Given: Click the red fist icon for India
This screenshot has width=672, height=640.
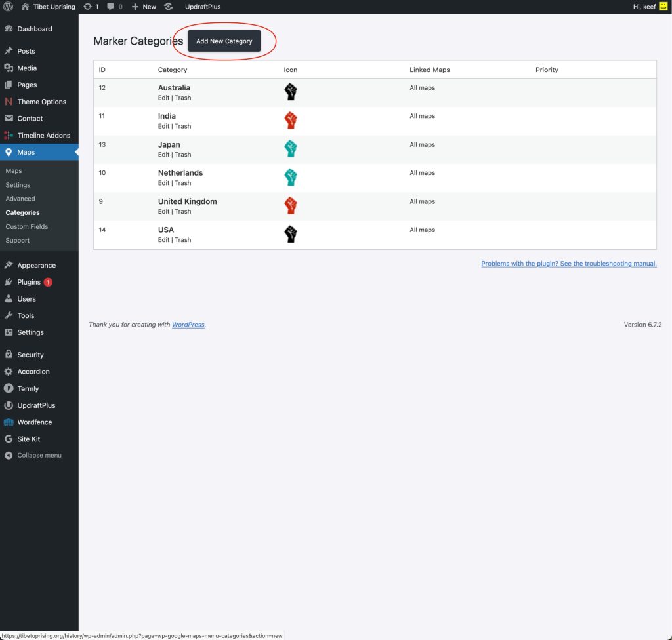Looking at the screenshot, I should (291, 121).
